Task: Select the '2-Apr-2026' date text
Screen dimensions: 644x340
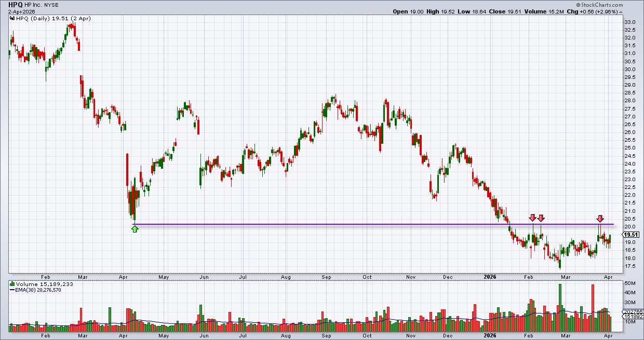Action: coord(21,11)
